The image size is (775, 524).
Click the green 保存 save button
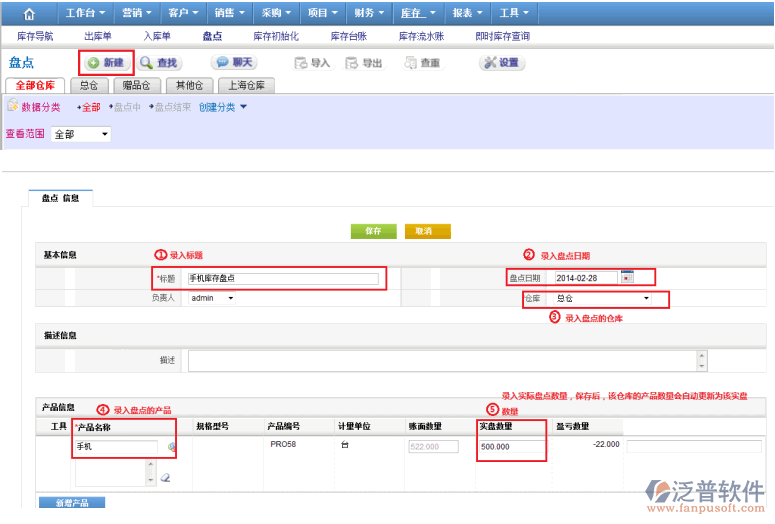pyautogui.click(x=373, y=231)
